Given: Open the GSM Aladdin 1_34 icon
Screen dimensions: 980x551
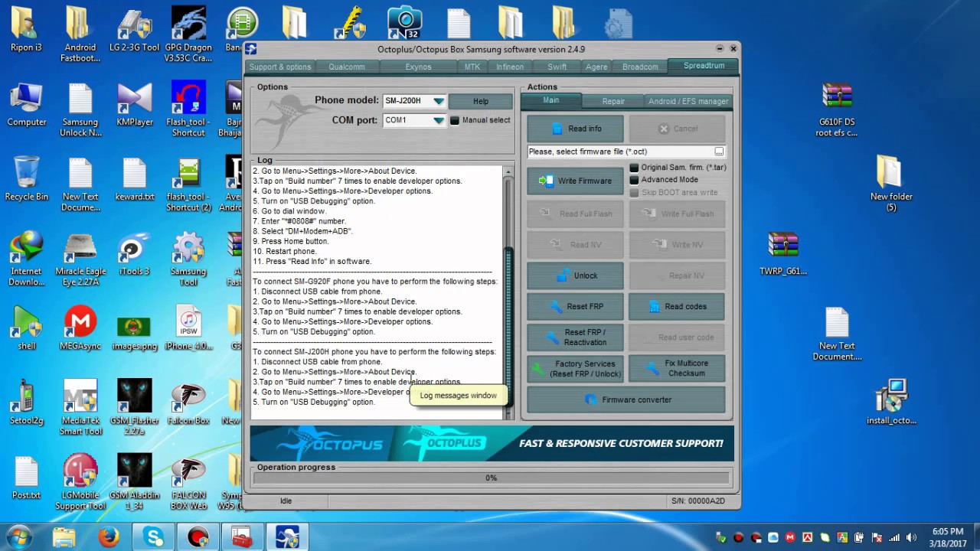Looking at the screenshot, I should (135, 482).
